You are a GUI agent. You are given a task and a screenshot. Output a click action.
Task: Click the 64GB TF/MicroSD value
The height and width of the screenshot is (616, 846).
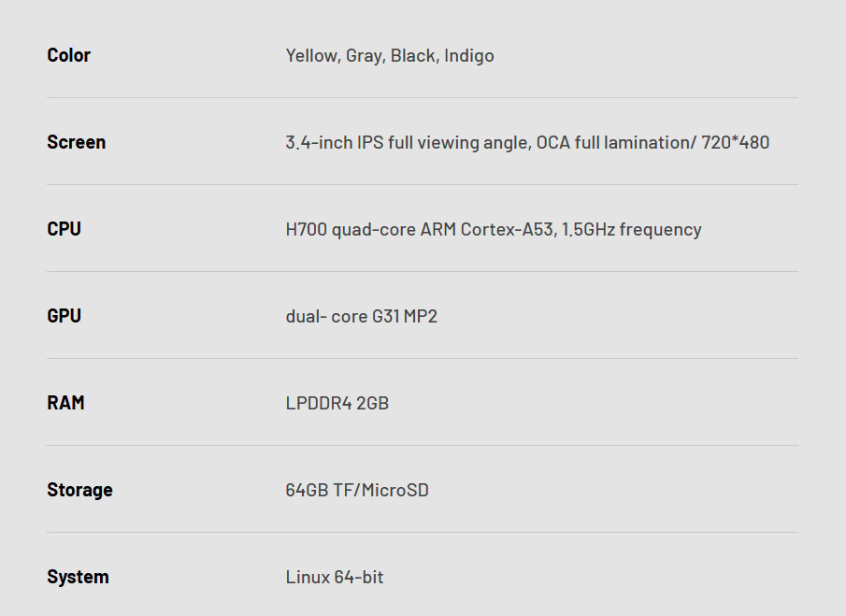[x=357, y=491]
